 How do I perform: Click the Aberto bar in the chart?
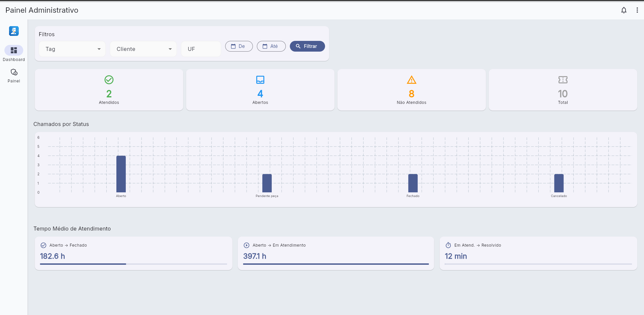coord(121,174)
